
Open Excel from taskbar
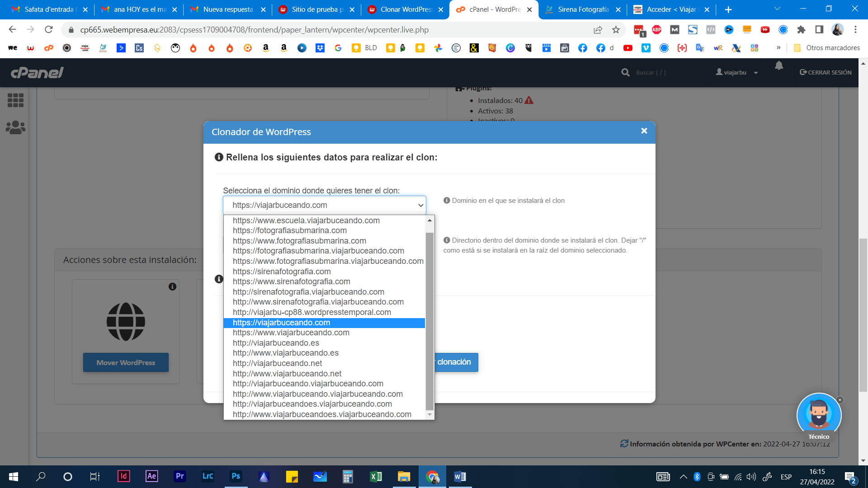point(376,476)
